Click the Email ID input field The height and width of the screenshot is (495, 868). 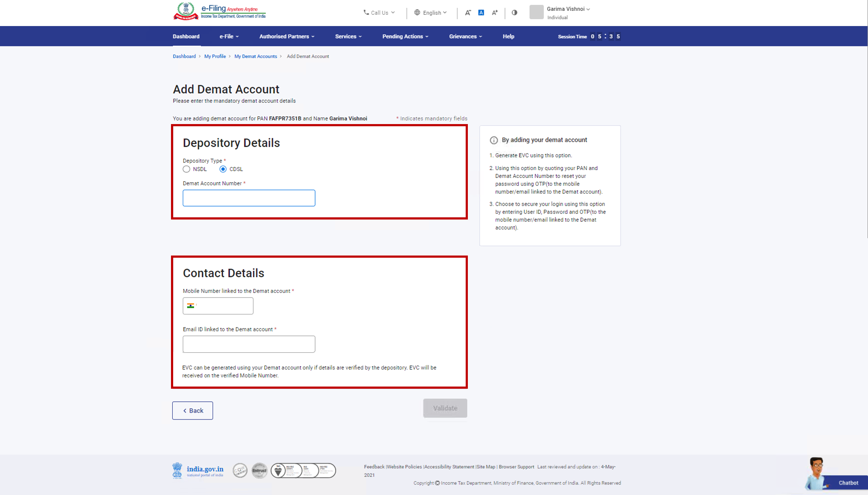[x=249, y=344]
